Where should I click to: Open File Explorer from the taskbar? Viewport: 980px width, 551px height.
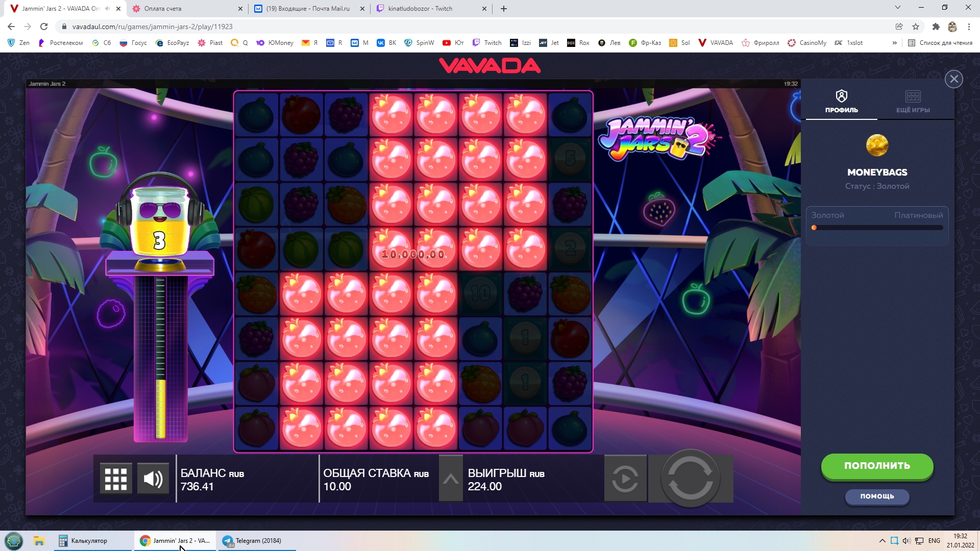pos(39,541)
